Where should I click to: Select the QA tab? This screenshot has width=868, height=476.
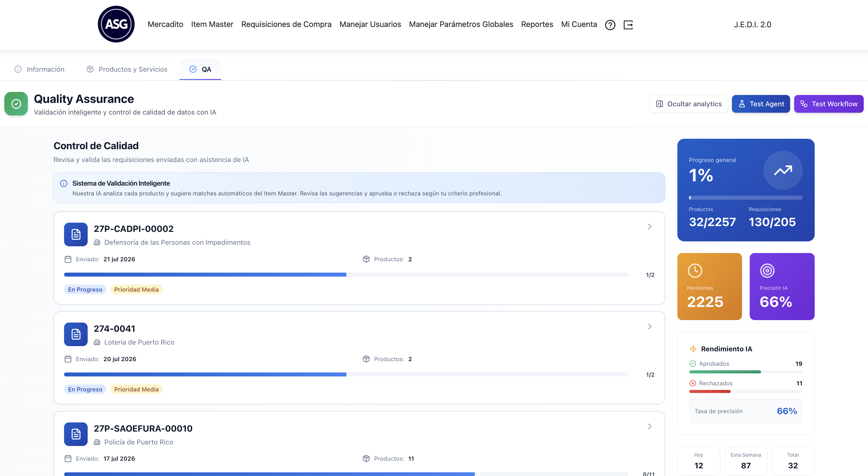pos(200,69)
